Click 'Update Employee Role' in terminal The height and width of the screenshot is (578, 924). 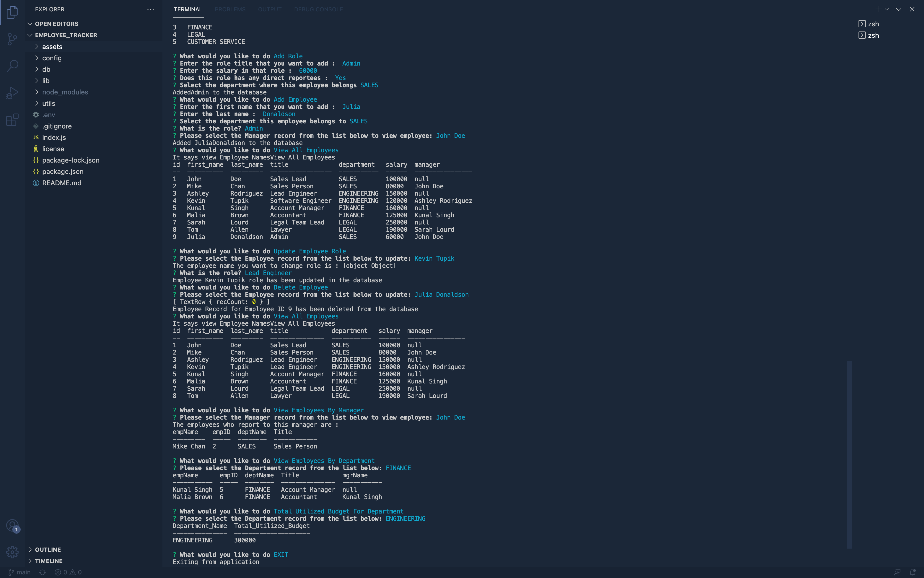pos(310,251)
